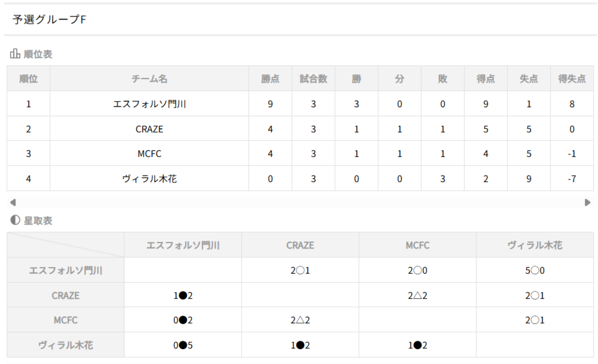Click the 星取表 section title

(x=38, y=220)
